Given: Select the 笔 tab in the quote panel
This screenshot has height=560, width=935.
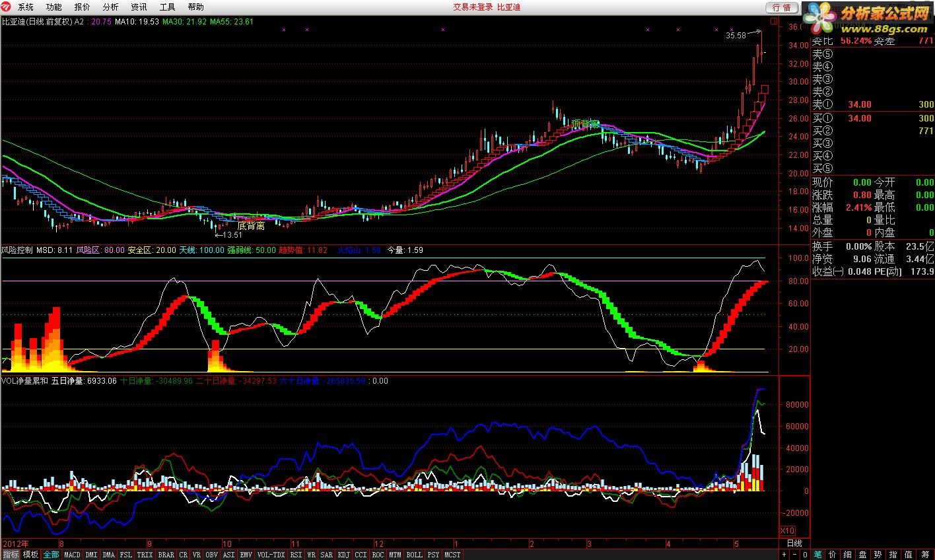Looking at the screenshot, I should [817, 554].
